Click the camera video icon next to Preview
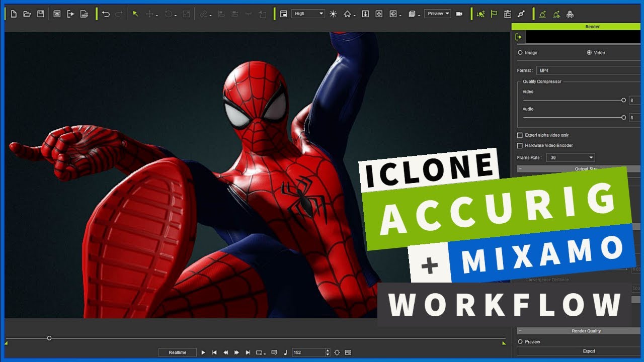The width and height of the screenshot is (644, 362). coord(459,14)
